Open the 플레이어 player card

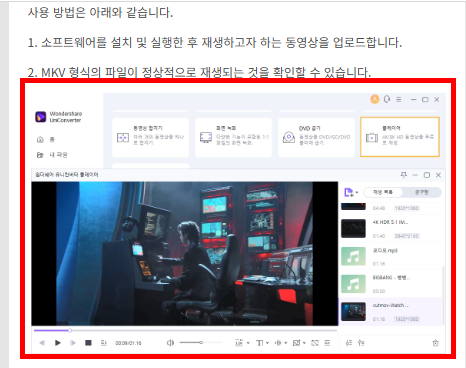point(400,137)
